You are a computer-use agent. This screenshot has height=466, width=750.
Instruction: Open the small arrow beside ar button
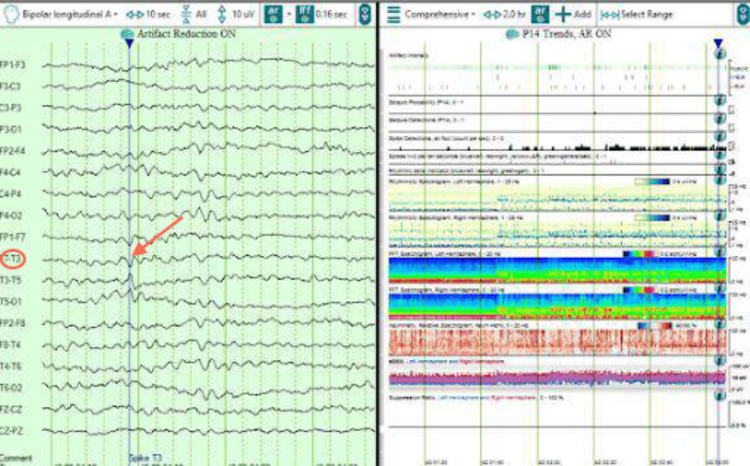(289, 15)
